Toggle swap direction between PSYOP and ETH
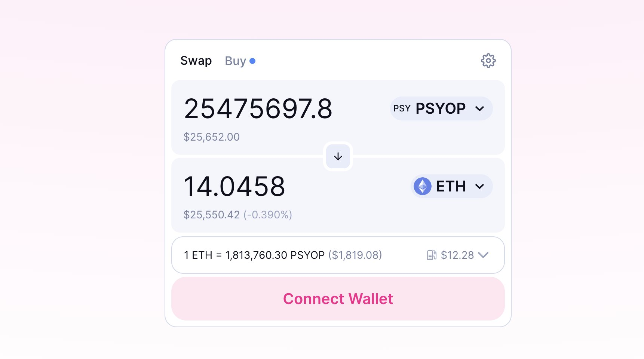 [x=338, y=156]
